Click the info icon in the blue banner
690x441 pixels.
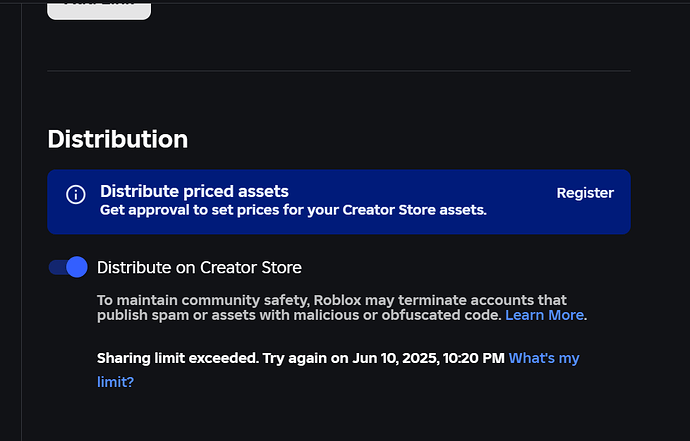76,194
